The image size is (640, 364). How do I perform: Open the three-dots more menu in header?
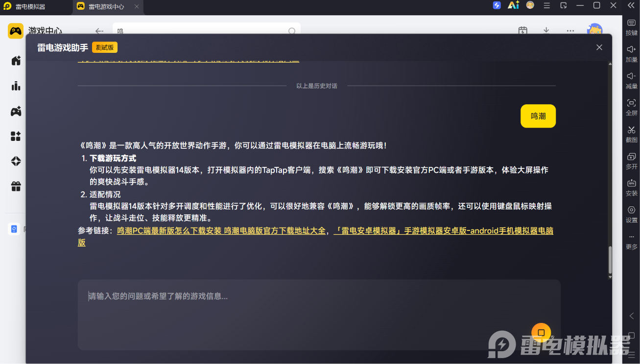click(x=570, y=31)
